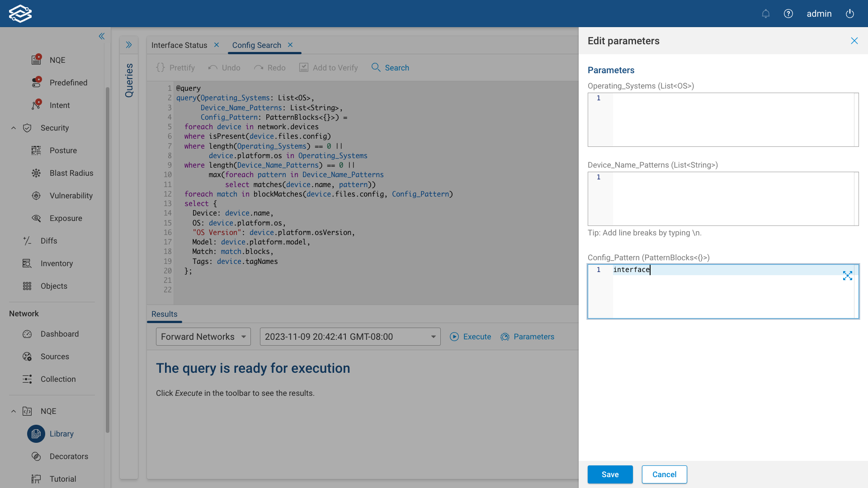
Task: Open the help icon in the top bar
Action: pos(788,14)
